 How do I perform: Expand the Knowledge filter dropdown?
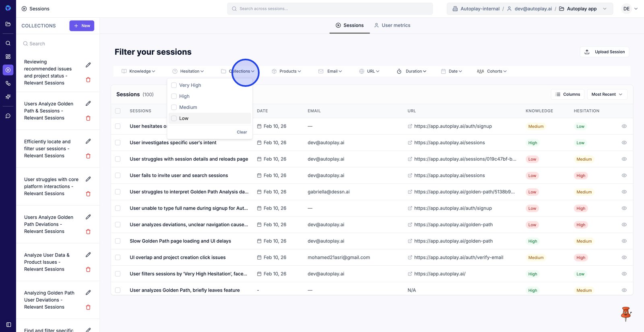(138, 71)
